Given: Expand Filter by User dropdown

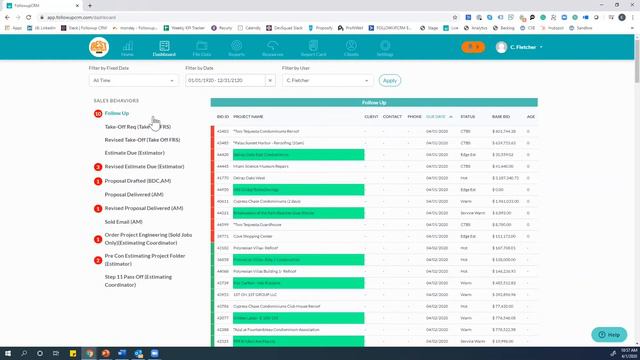Looking at the screenshot, I should coord(327,80).
